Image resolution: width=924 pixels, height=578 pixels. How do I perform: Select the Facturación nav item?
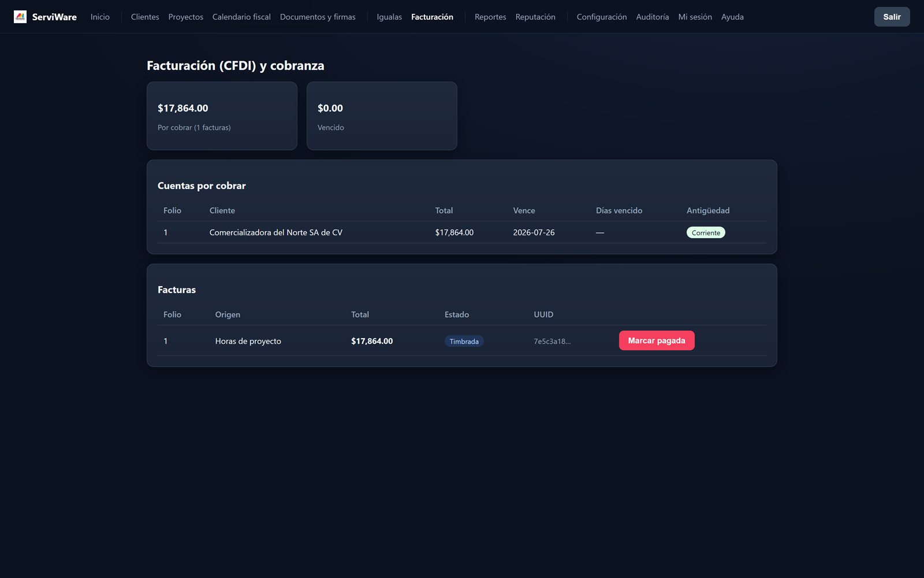click(432, 17)
